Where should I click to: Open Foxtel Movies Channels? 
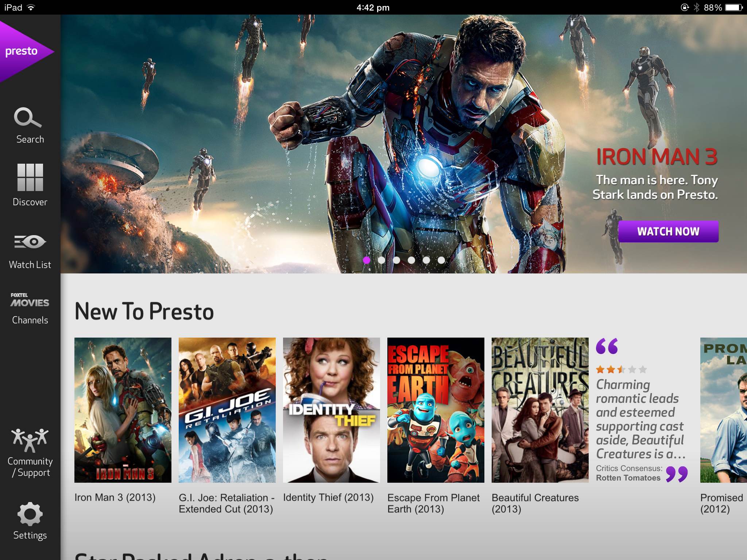(30, 308)
